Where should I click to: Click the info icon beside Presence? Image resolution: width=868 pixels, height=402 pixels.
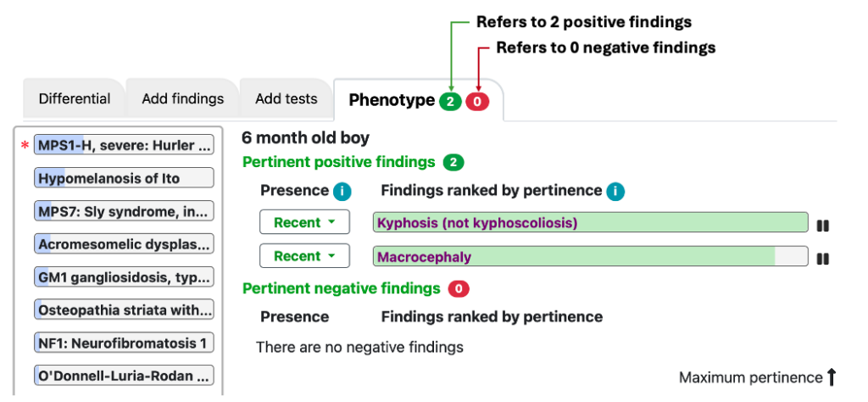pyautogui.click(x=342, y=193)
